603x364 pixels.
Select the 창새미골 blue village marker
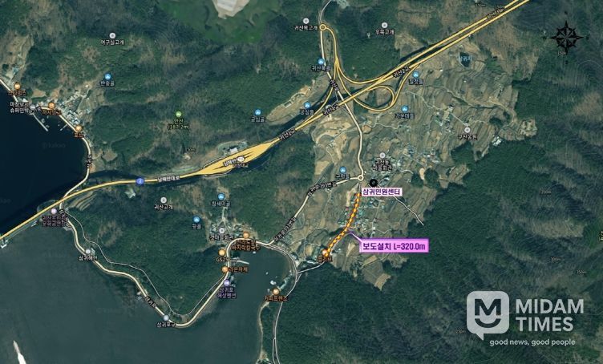(x=221, y=196)
